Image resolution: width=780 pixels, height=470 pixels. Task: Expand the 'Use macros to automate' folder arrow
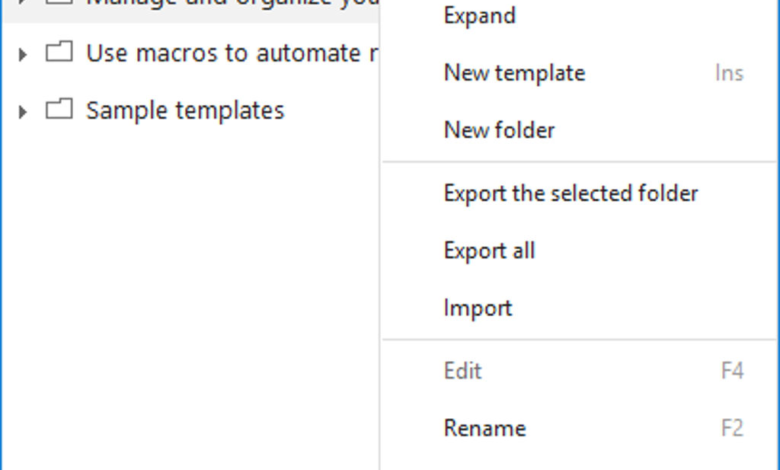(22, 54)
